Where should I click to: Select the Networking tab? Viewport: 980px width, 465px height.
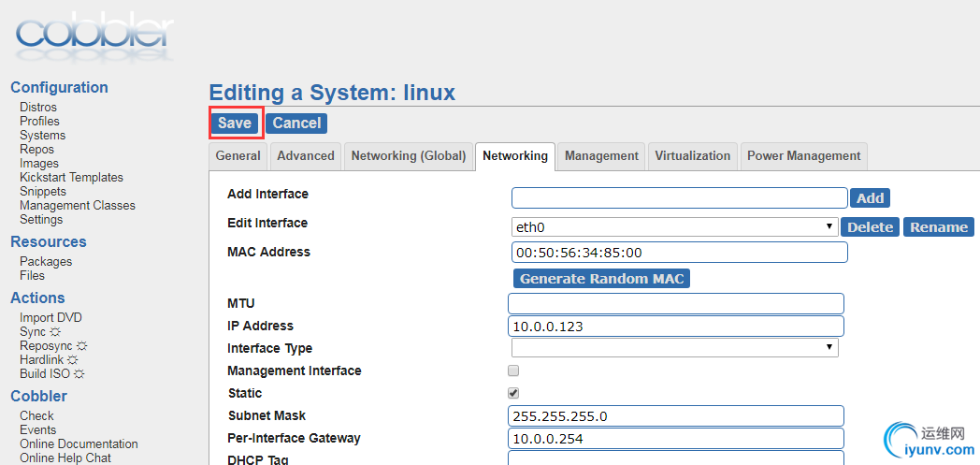(x=515, y=156)
